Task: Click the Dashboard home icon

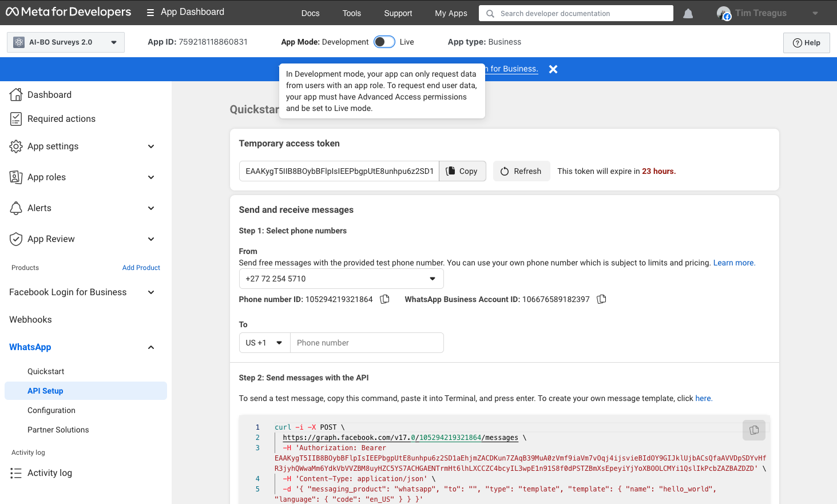Action: (16, 94)
